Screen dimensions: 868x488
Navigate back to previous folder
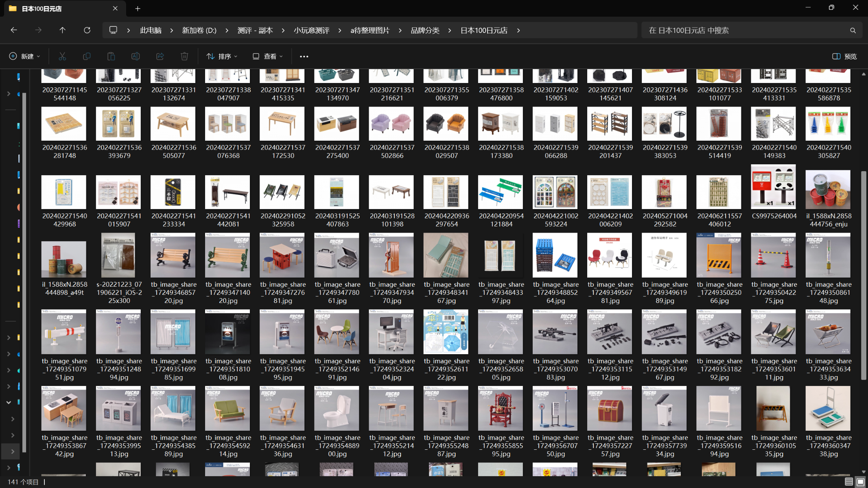[x=14, y=30]
